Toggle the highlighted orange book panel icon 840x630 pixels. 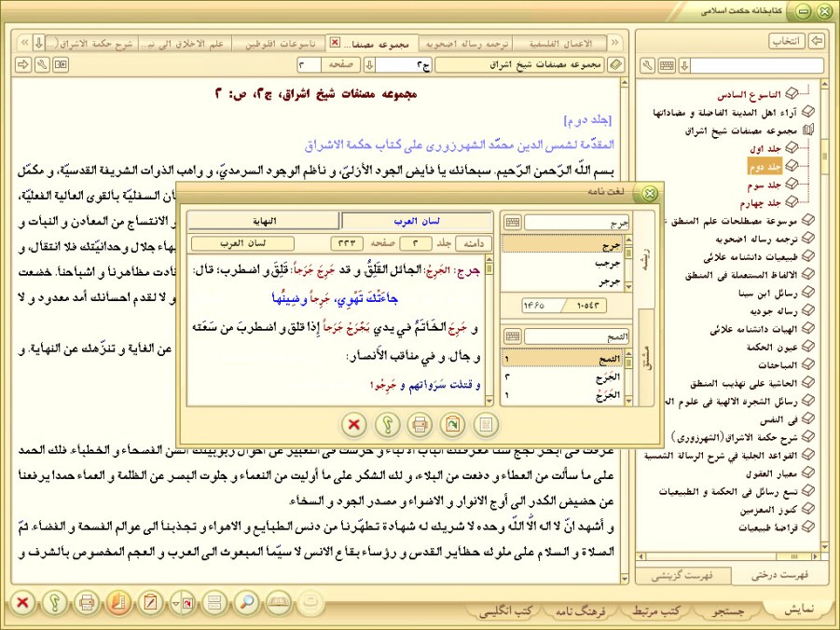click(x=118, y=603)
